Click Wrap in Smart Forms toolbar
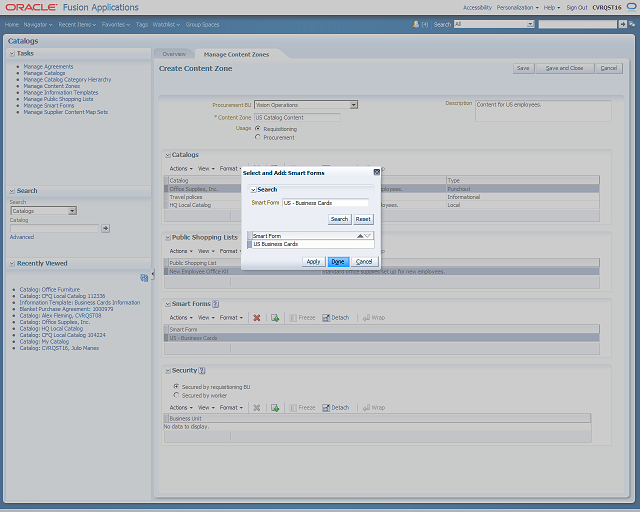Image resolution: width=640 pixels, height=512 pixels. pos(374,318)
